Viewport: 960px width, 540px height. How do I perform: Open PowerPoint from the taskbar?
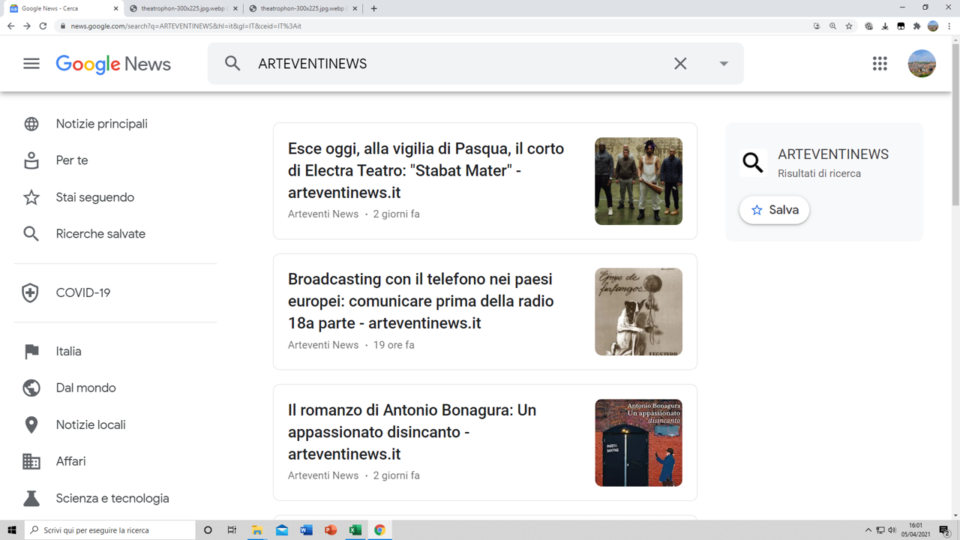[331, 530]
